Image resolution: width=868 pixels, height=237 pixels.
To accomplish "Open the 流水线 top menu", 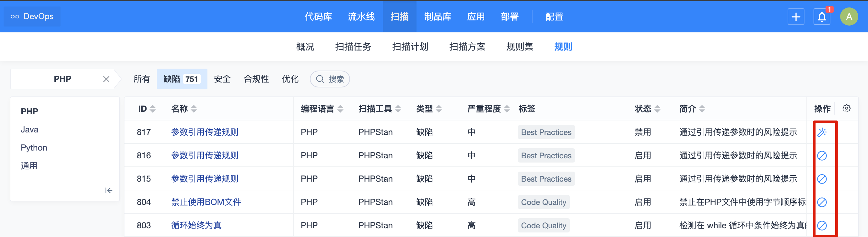I will click(361, 17).
